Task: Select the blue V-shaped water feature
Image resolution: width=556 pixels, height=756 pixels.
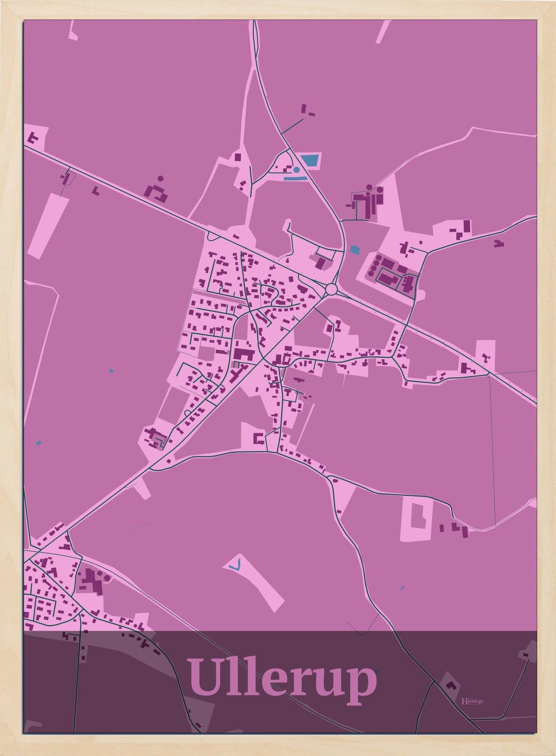Action: pos(235,565)
